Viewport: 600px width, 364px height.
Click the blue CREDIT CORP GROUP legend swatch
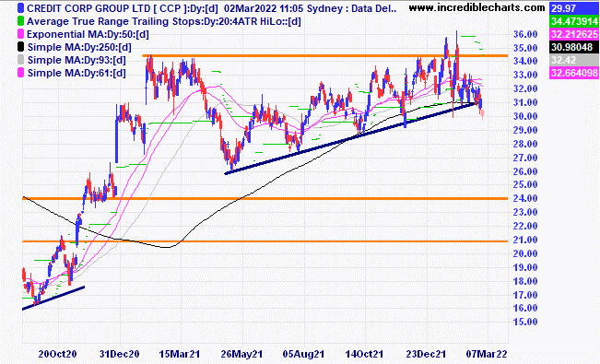tap(20, 8)
